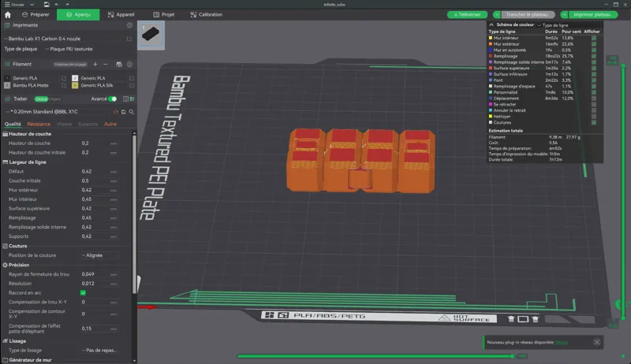The height and width of the screenshot is (364, 631).
Task: Save the 0.20mm Standard process preset
Action: (124, 112)
